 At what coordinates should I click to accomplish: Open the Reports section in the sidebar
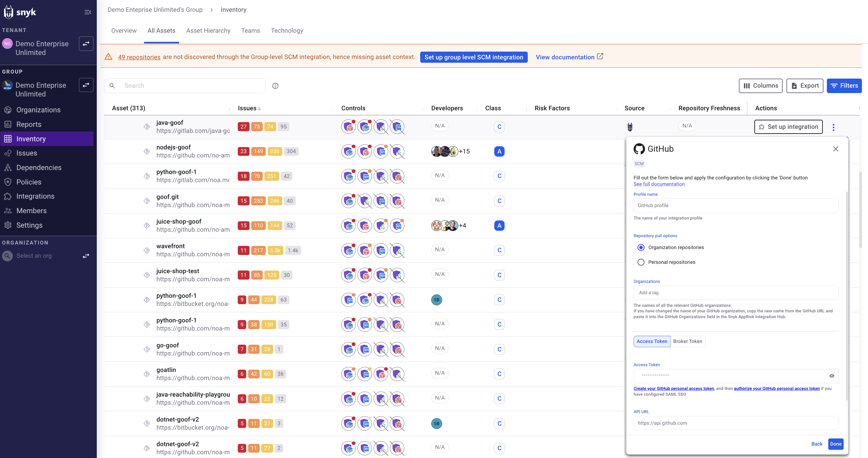(29, 124)
